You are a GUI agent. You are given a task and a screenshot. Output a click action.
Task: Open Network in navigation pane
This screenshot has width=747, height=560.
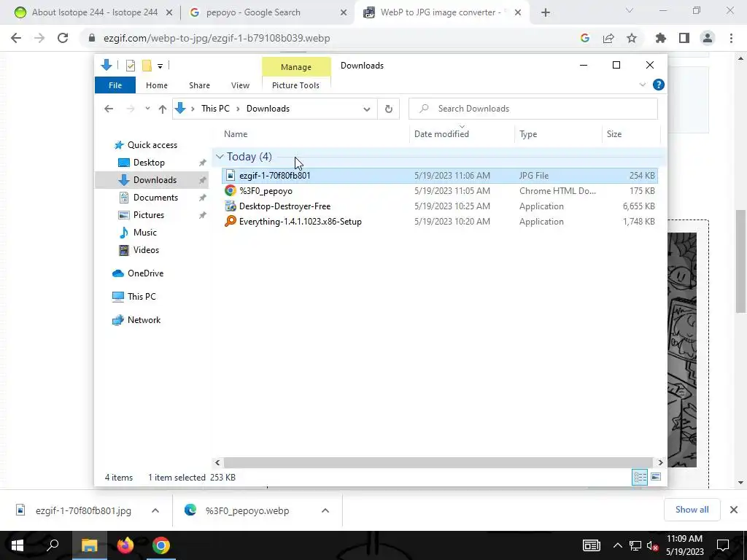(x=144, y=320)
